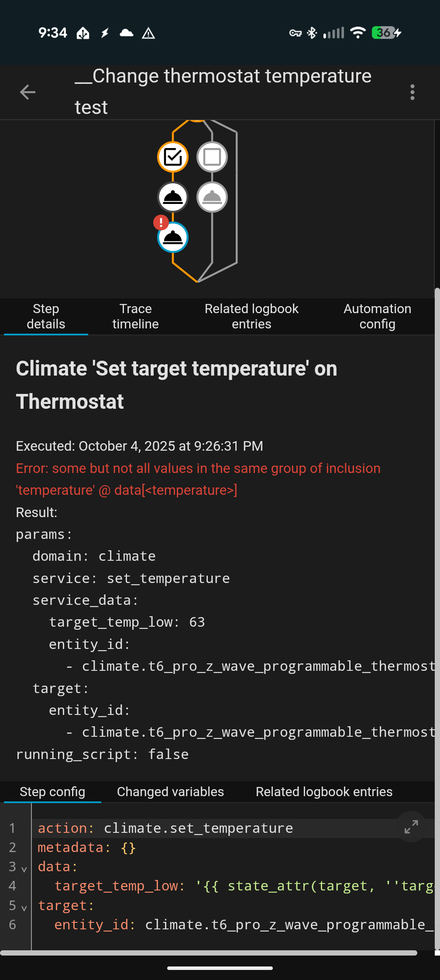This screenshot has height=980, width=440.
Task: Expand the step config editor to fullscreen
Action: (x=411, y=827)
